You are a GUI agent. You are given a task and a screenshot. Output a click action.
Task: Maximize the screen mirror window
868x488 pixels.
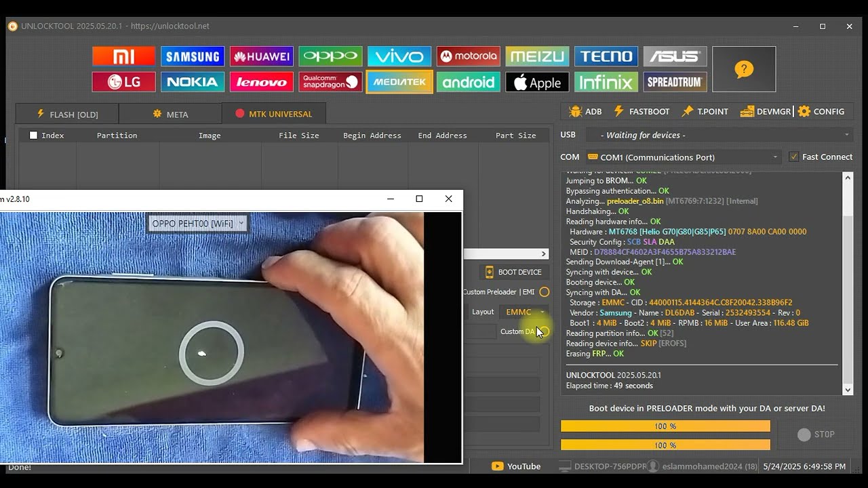(419, 199)
